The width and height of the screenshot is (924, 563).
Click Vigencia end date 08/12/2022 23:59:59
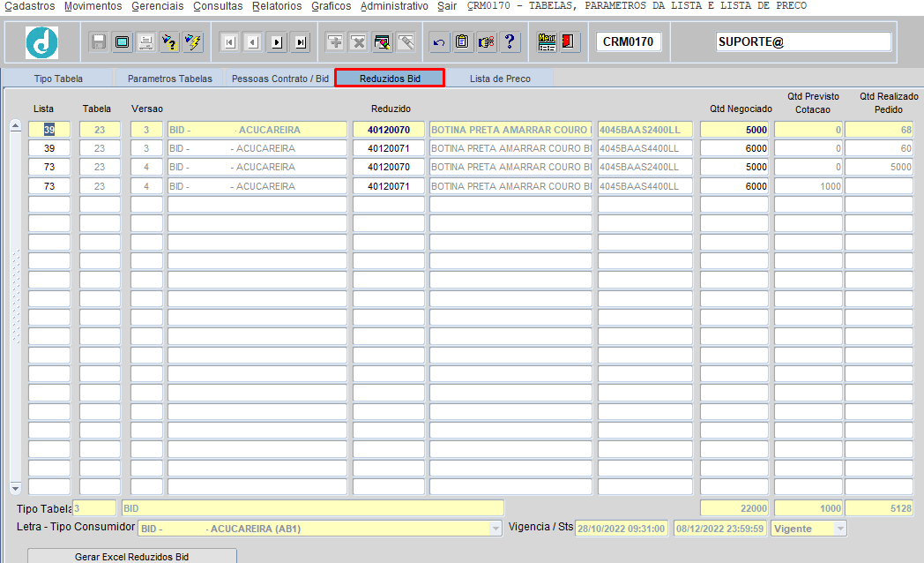coord(720,529)
